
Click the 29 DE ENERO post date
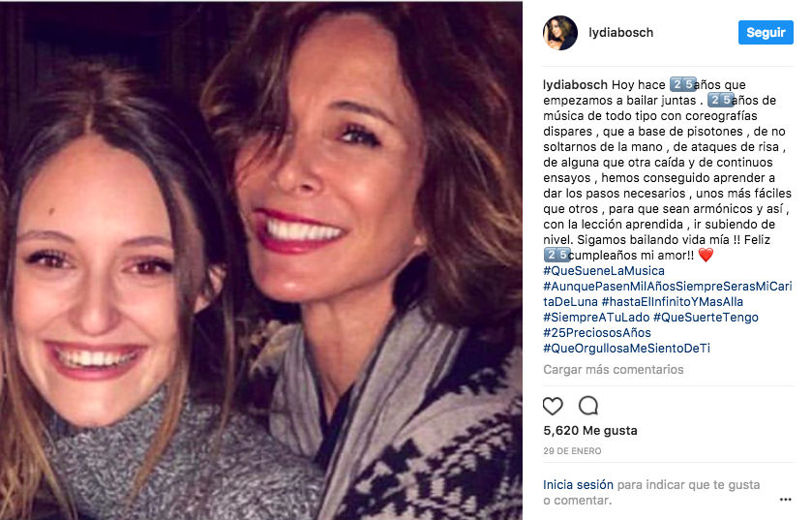point(572,451)
